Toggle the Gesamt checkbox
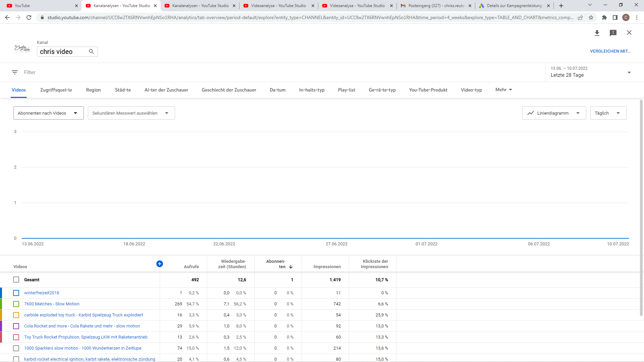This screenshot has width=644, height=362. click(x=16, y=280)
